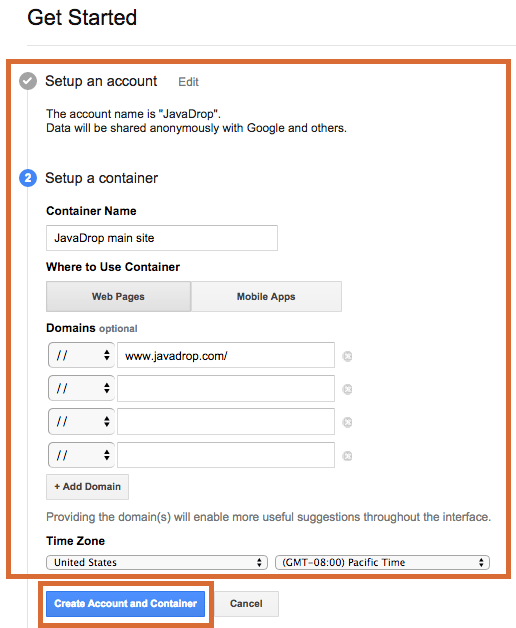Open protocol dropdown for second domain row
The height and width of the screenshot is (628, 516).
coord(81,388)
